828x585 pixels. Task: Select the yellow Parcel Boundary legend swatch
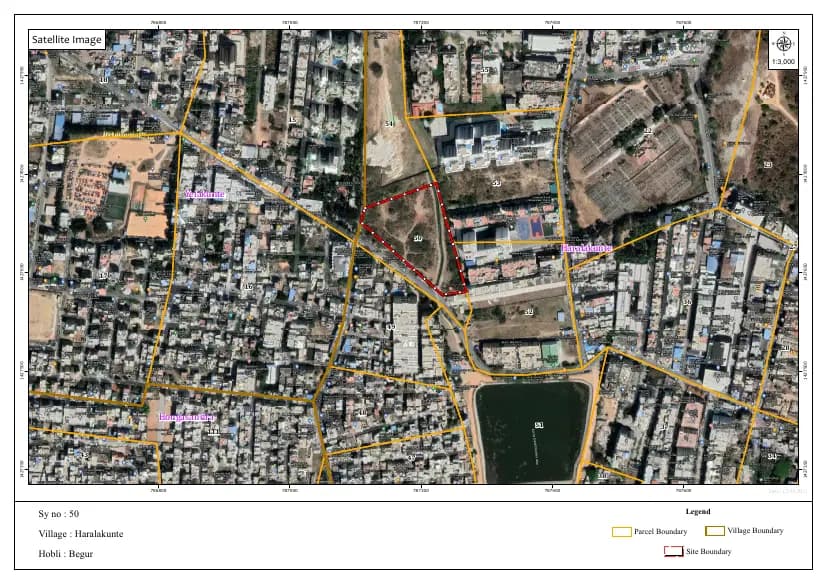[622, 532]
